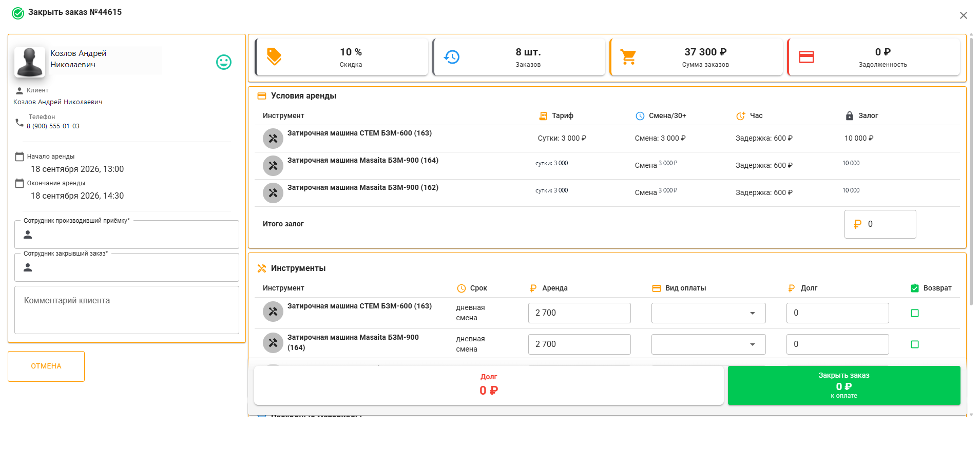Image resolution: width=980 pixels, height=466 pixels.
Task: Click the green Закрыть заказ button
Action: (844, 385)
